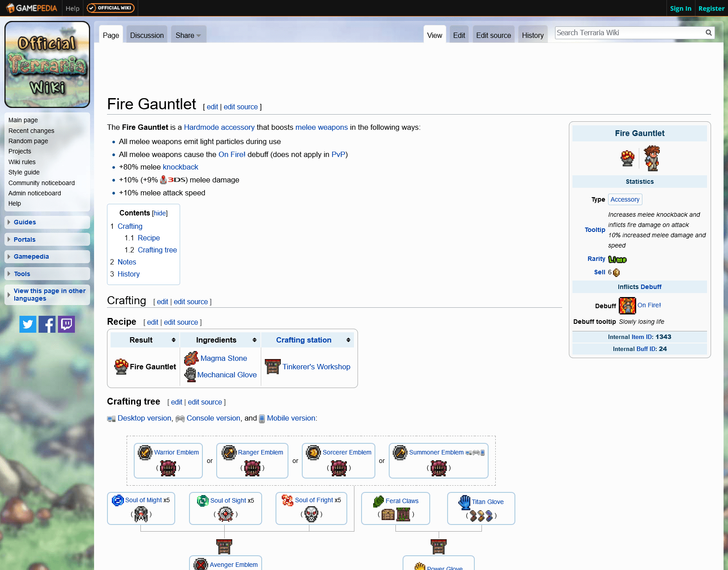Click the On Fire! debuff icon
This screenshot has height=570, width=728.
click(627, 306)
